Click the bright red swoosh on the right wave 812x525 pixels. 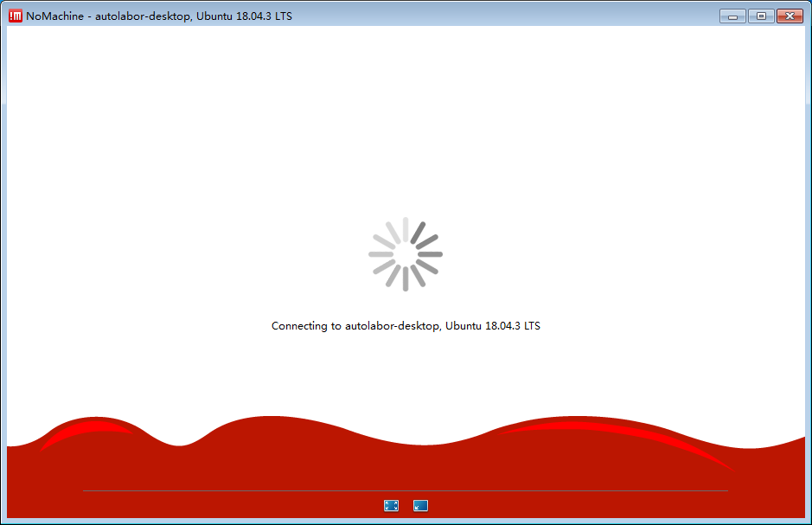(x=623, y=429)
